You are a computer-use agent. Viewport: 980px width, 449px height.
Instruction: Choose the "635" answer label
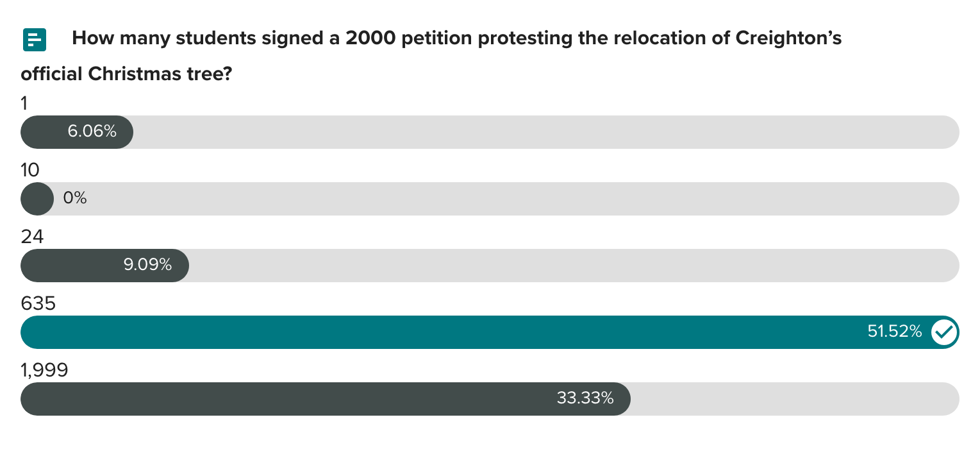tap(38, 303)
